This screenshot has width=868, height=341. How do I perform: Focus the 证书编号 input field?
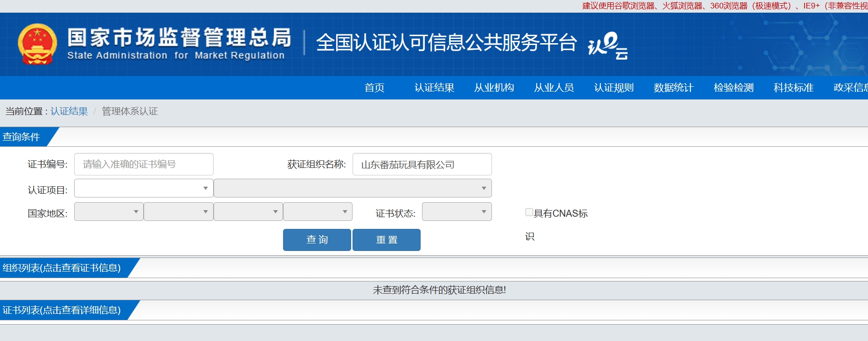(x=144, y=164)
